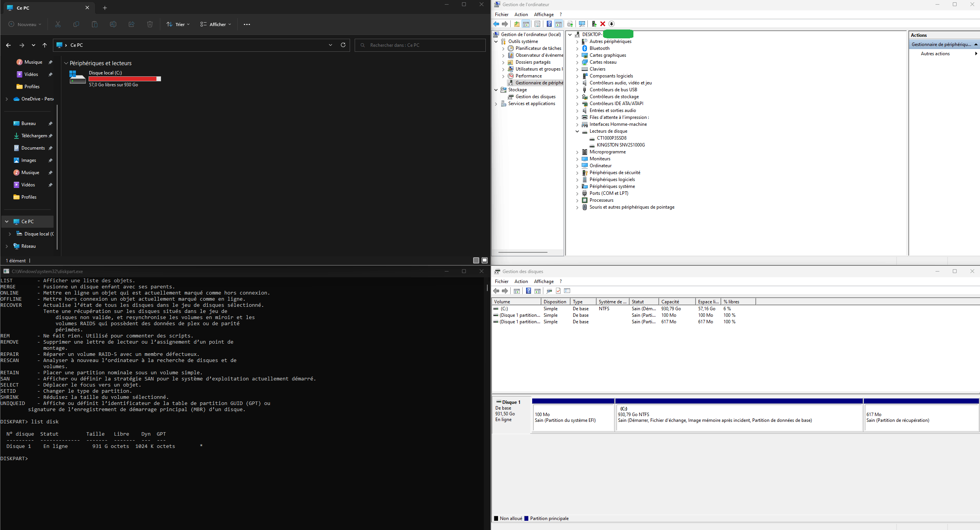Switch Explorer to large icons view in the status bar
This screenshot has width=980, height=530.
coord(485,260)
